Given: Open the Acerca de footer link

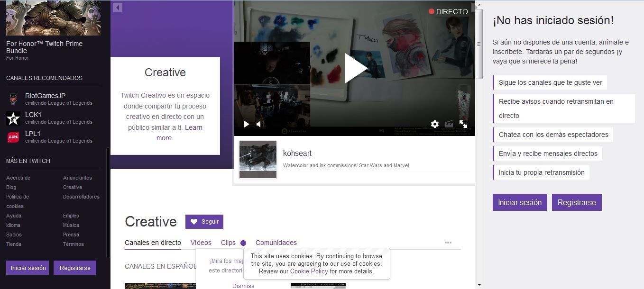Looking at the screenshot, I should (18, 178).
